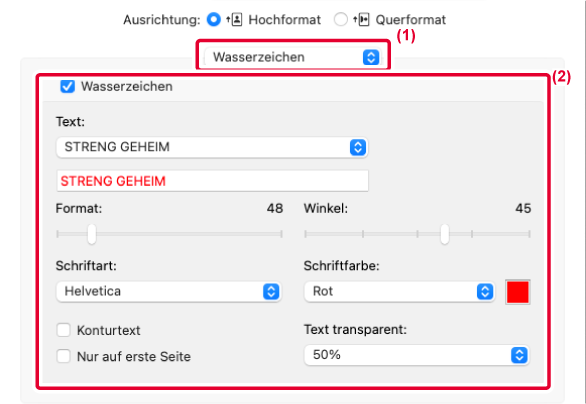This screenshot has height=404, width=586.
Task: Open the Rot font color dropdown
Action: 400,291
